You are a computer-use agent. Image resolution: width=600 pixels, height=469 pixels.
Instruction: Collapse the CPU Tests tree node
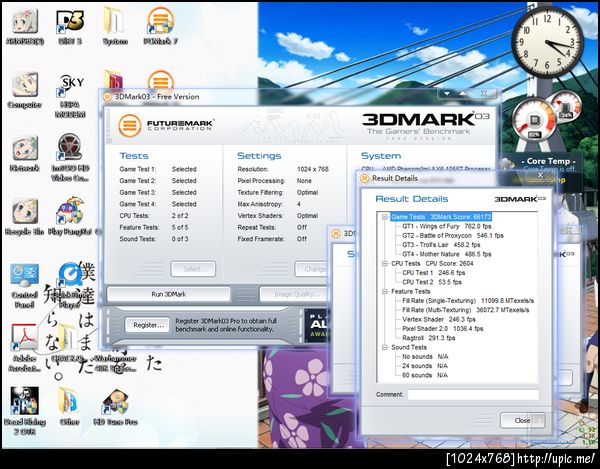pyautogui.click(x=385, y=264)
